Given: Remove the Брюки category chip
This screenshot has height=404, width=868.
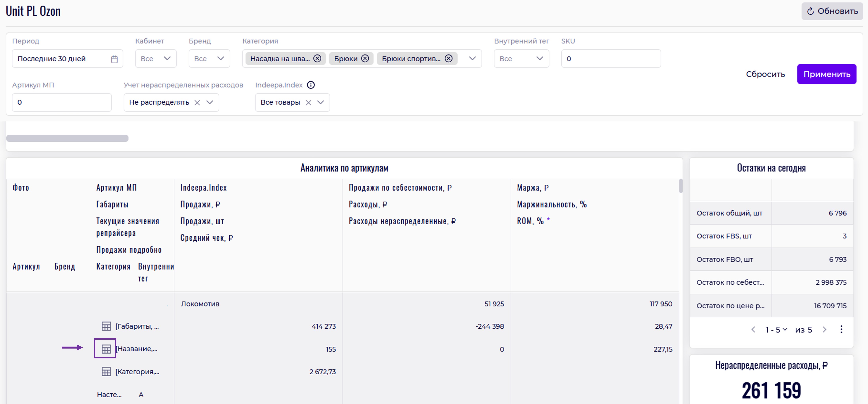Looking at the screenshot, I should coord(365,59).
